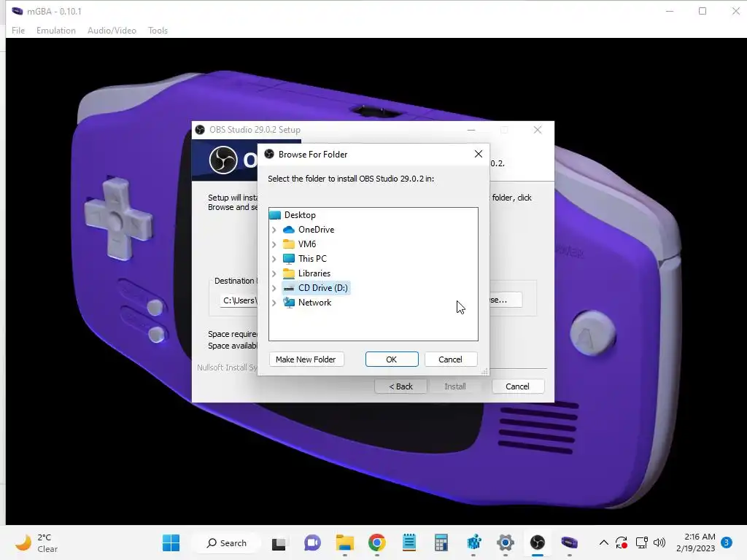This screenshot has width=747, height=560.
Task: Select the OneDrive cloud icon
Action: [289, 230]
